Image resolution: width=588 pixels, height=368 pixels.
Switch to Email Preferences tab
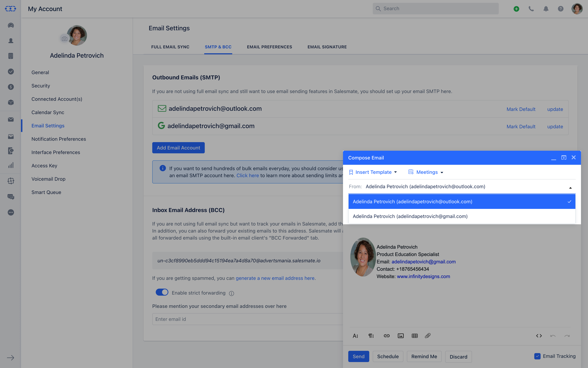269,47
